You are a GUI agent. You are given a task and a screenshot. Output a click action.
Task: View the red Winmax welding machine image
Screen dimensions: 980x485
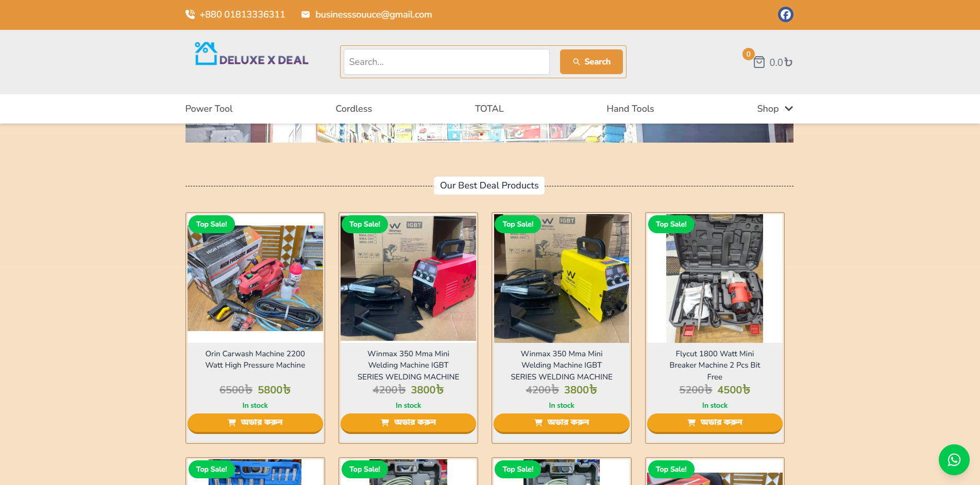tap(408, 278)
